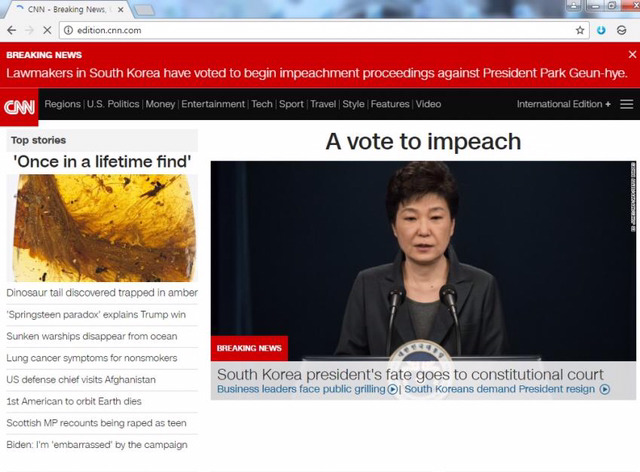This screenshot has height=472, width=640.
Task: Open the hamburger menu on CNN navigation bar
Action: tap(626, 104)
